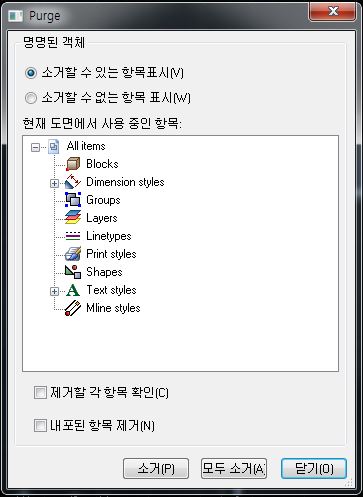Select 소거할 수 있는 항목표시(V) radio button

[x=31, y=73]
